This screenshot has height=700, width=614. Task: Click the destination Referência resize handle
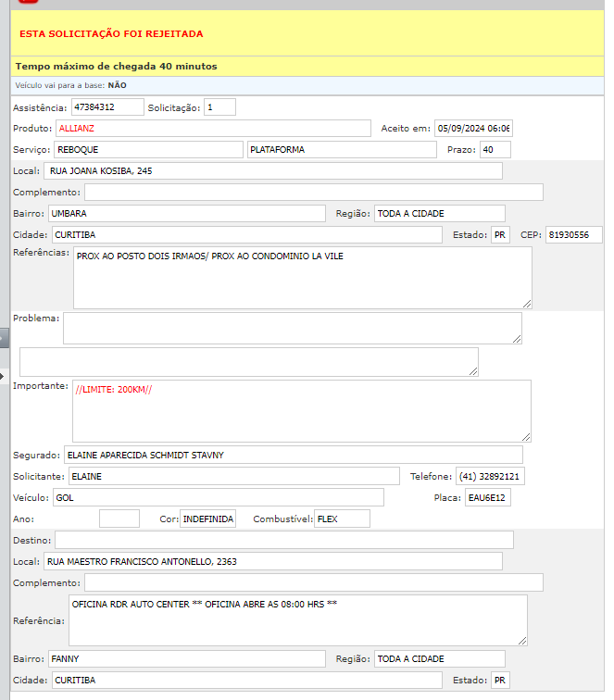pos(521,639)
